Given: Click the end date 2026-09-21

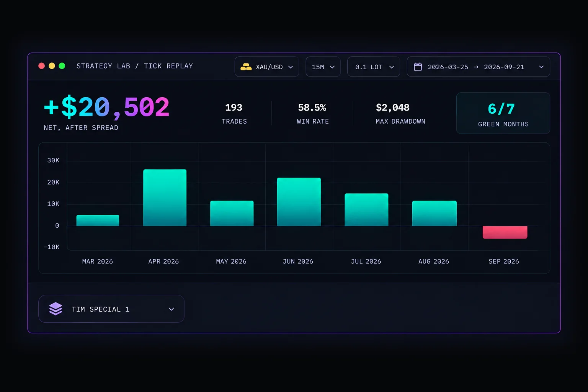Looking at the screenshot, I should 504,67.
